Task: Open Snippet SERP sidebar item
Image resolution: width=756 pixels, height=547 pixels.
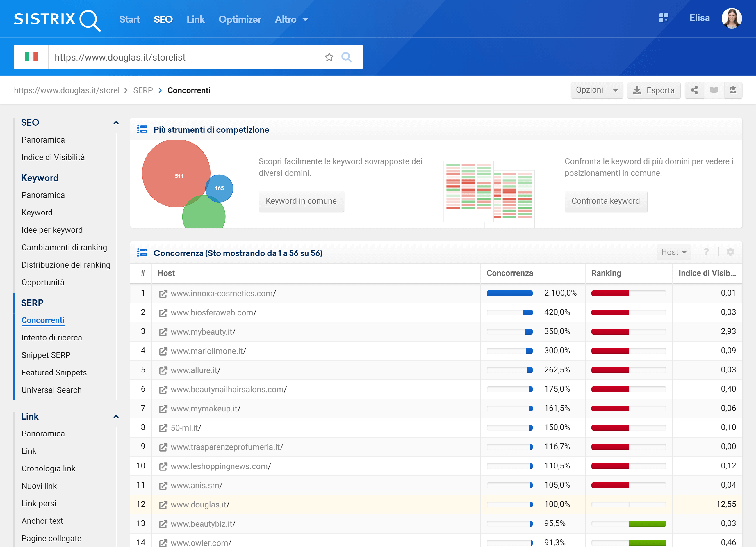Action: [46, 355]
